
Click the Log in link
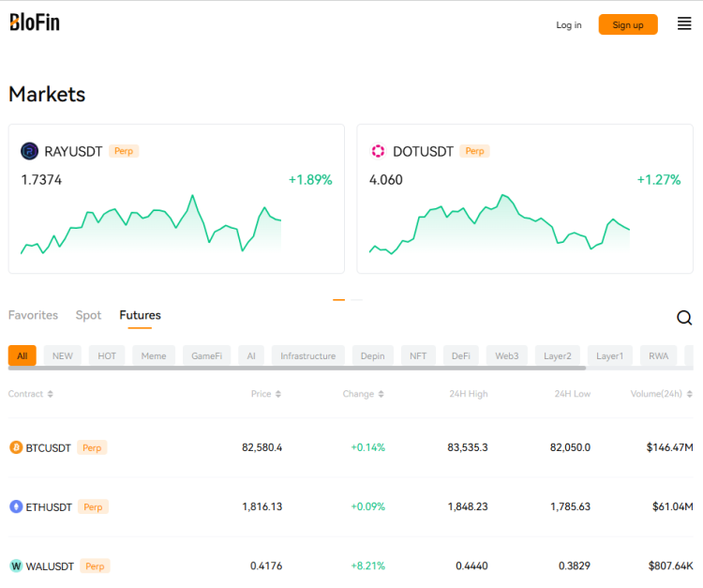tap(569, 24)
